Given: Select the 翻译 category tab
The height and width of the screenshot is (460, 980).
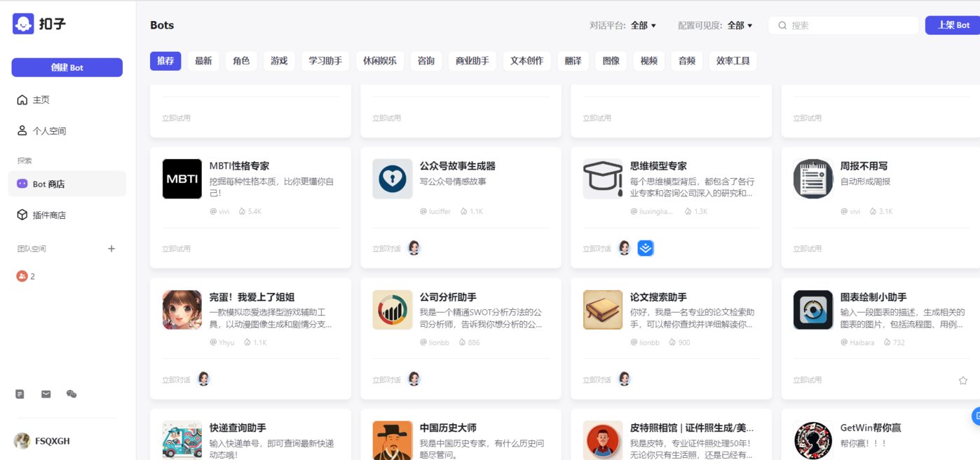Looking at the screenshot, I should (x=573, y=61).
